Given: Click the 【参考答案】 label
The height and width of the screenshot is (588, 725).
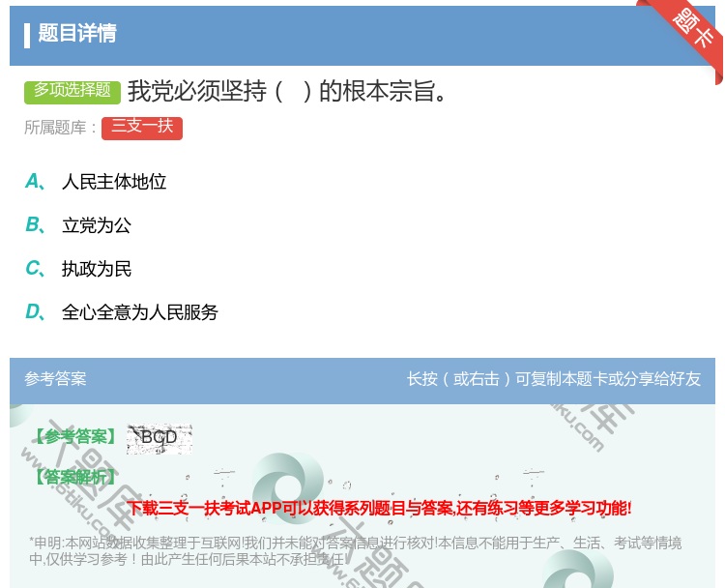Looking at the screenshot, I should pyautogui.click(x=75, y=437).
